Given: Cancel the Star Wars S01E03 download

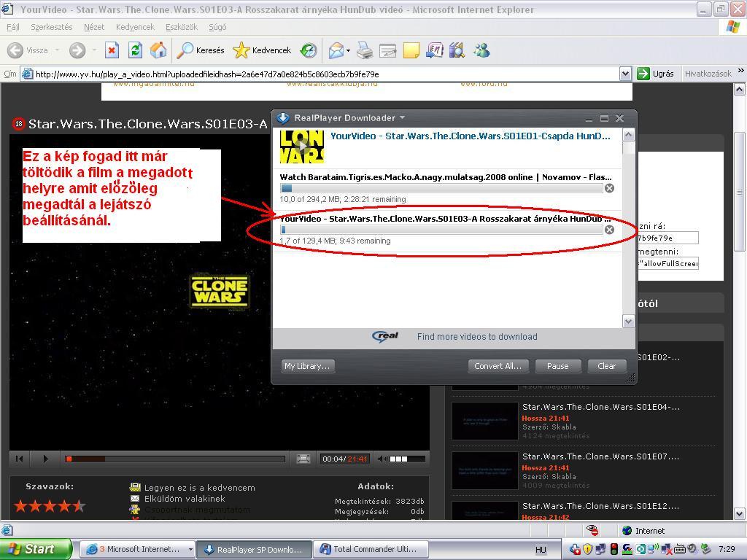Looking at the screenshot, I should tap(609, 230).
